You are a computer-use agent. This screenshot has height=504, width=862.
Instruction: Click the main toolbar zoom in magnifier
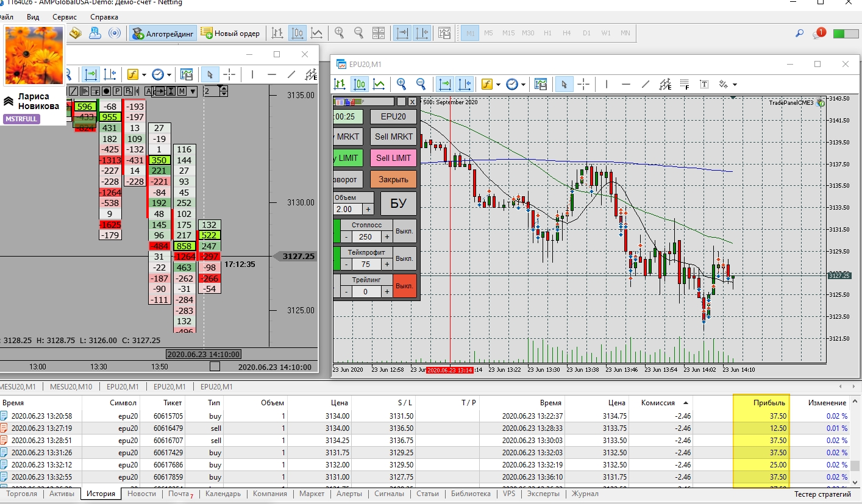pyautogui.click(x=339, y=34)
